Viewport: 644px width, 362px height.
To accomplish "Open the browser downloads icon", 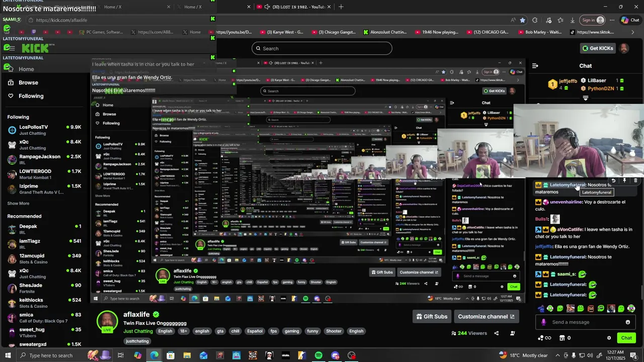I will click(573, 20).
